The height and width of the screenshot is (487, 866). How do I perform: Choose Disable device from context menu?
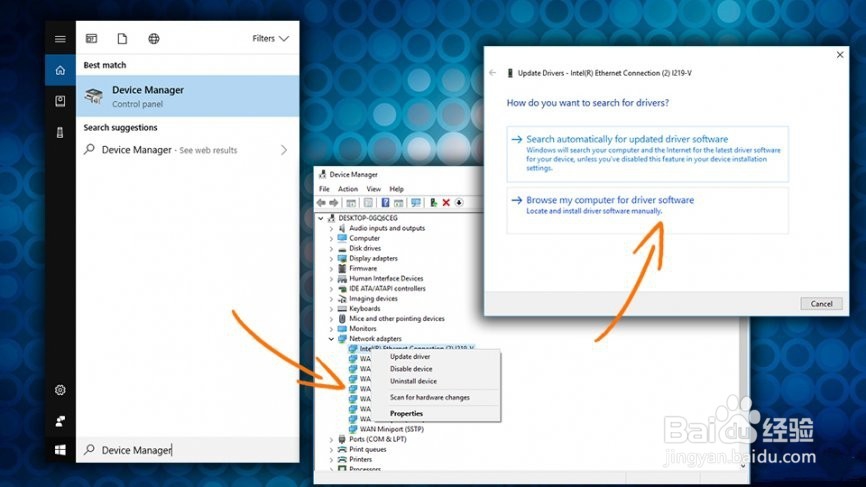pyautogui.click(x=411, y=369)
